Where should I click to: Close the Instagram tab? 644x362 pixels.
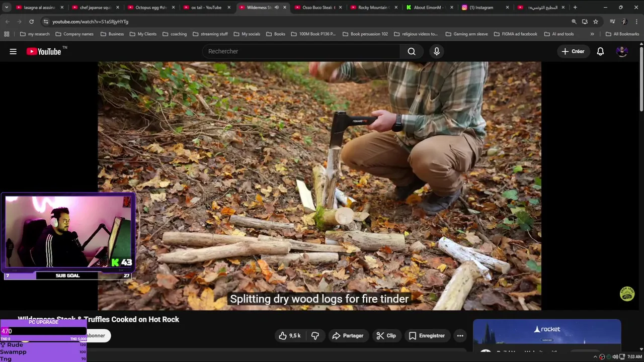507,8
